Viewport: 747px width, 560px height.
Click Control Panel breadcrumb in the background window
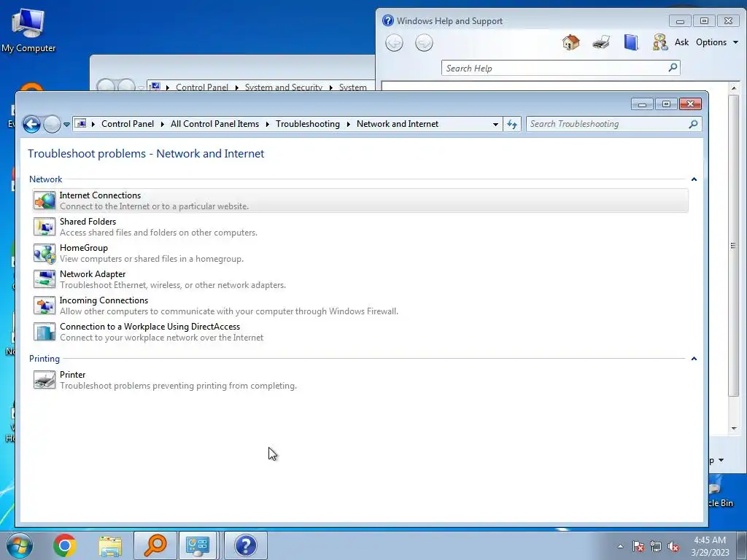pyautogui.click(x=202, y=87)
